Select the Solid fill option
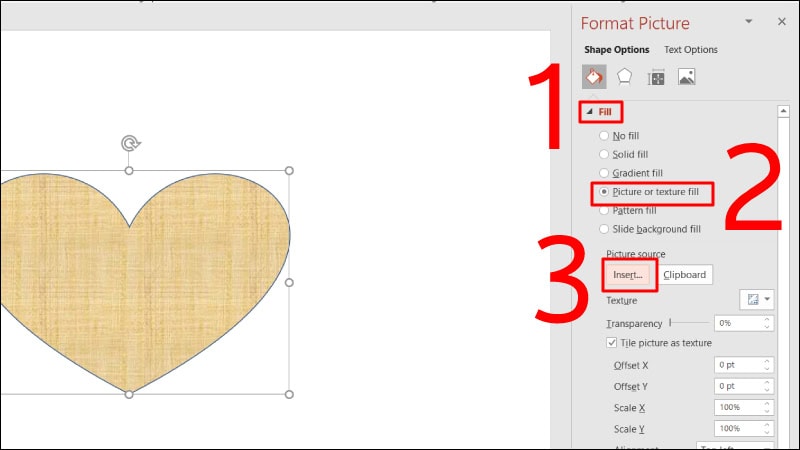The width and height of the screenshot is (800, 450). coord(623,154)
